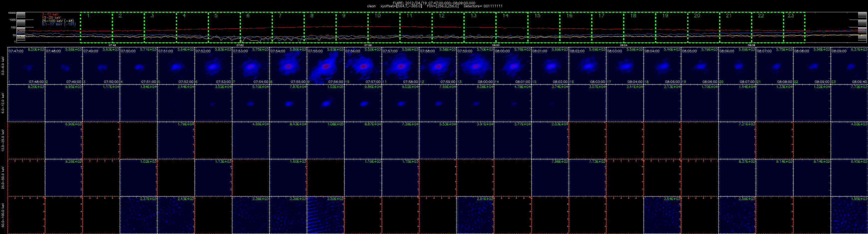Open the 3-6 keV image starting 07:55:00
The image size is (868, 234).
coord(325,65)
